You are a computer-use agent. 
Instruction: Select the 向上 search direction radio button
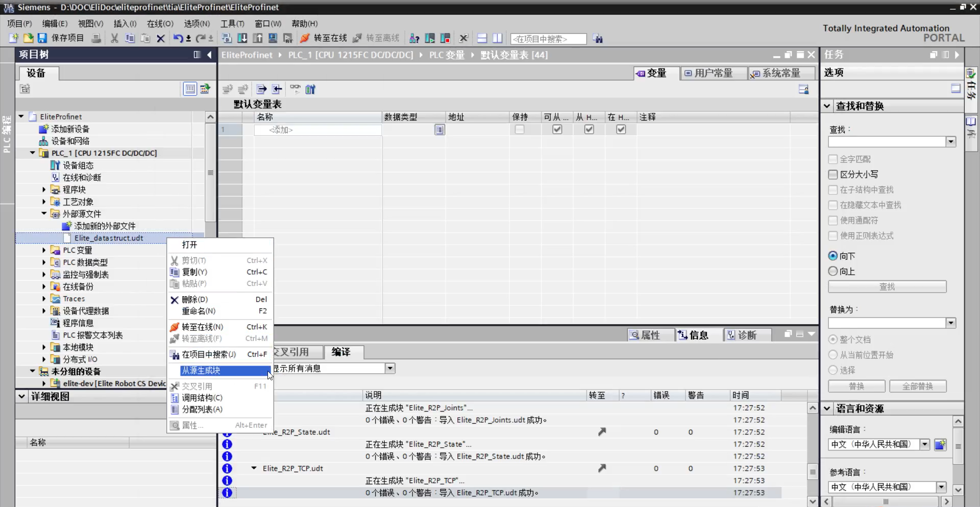(x=833, y=271)
